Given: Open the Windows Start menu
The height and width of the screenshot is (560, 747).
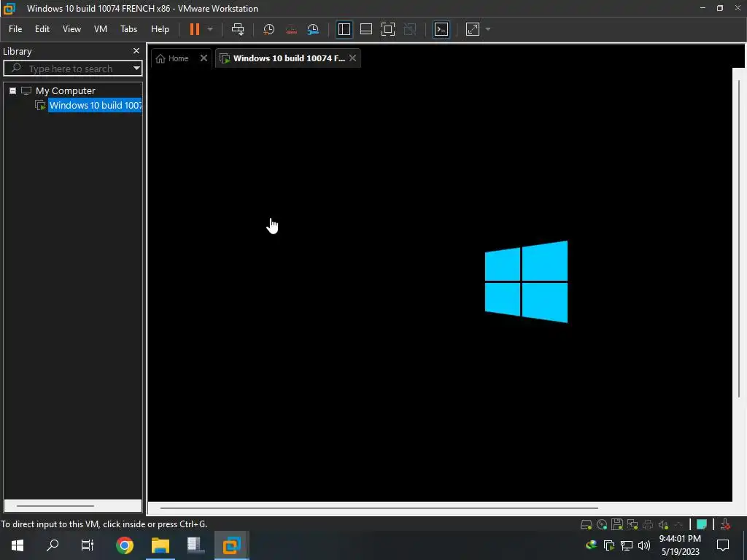Looking at the screenshot, I should 18,545.
